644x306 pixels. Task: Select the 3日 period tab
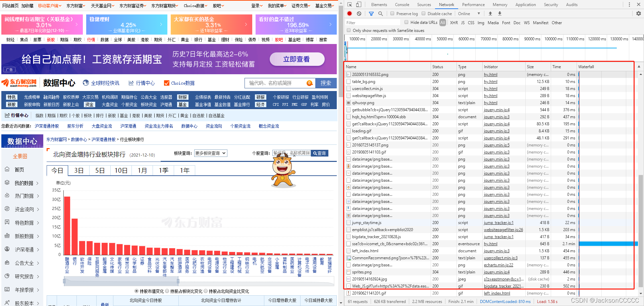pos(79,171)
